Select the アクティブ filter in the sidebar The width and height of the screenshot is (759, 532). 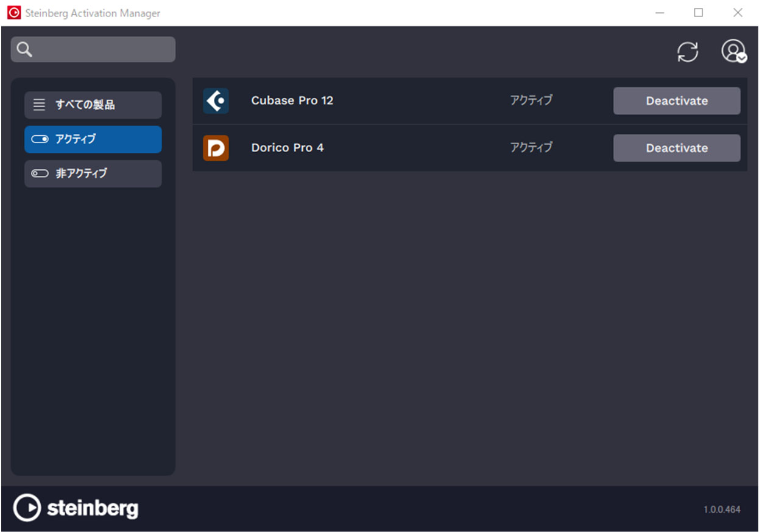(93, 139)
